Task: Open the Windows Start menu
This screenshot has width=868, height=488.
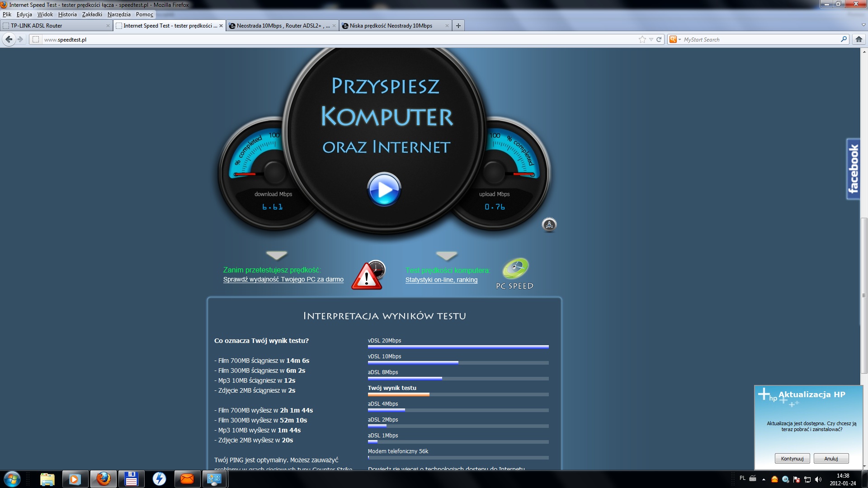Action: click(12, 479)
